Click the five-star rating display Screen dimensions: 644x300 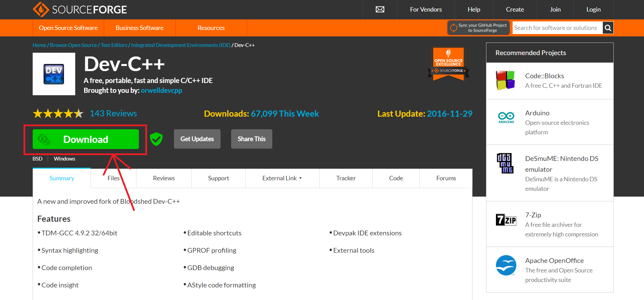point(58,114)
